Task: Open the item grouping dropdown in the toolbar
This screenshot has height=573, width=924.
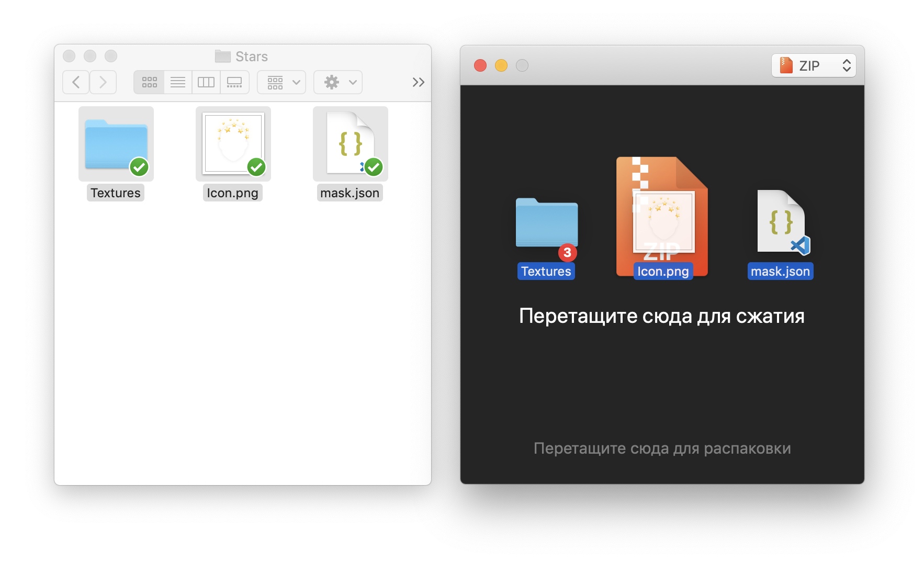Action: 281,82
